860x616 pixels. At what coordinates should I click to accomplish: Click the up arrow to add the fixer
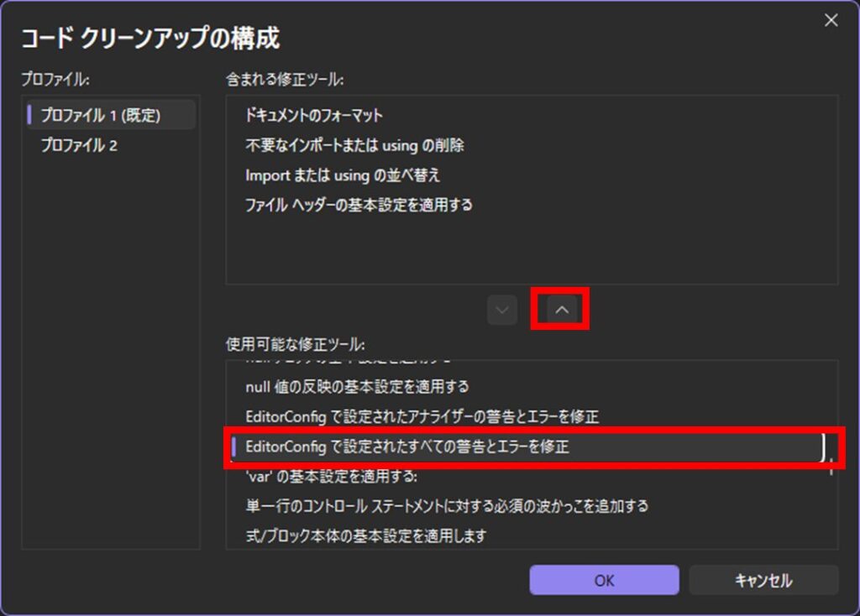tap(563, 310)
